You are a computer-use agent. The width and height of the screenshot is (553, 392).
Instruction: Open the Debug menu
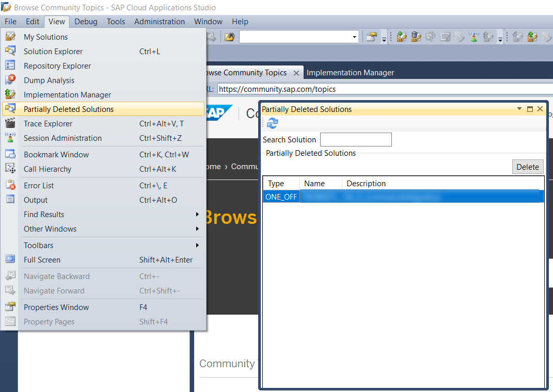click(x=86, y=22)
